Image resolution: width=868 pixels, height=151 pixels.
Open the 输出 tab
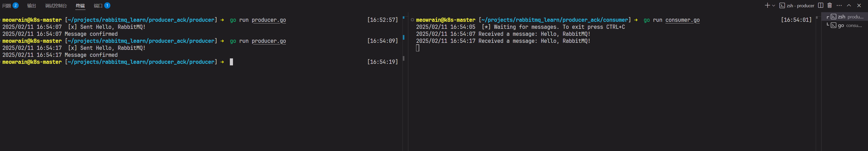pos(31,6)
